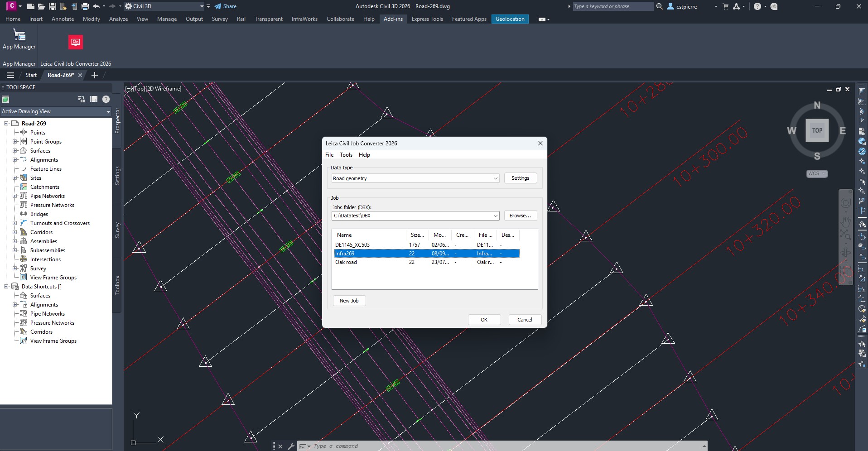
Task: Click the Plot printer icon
Action: (85, 6)
